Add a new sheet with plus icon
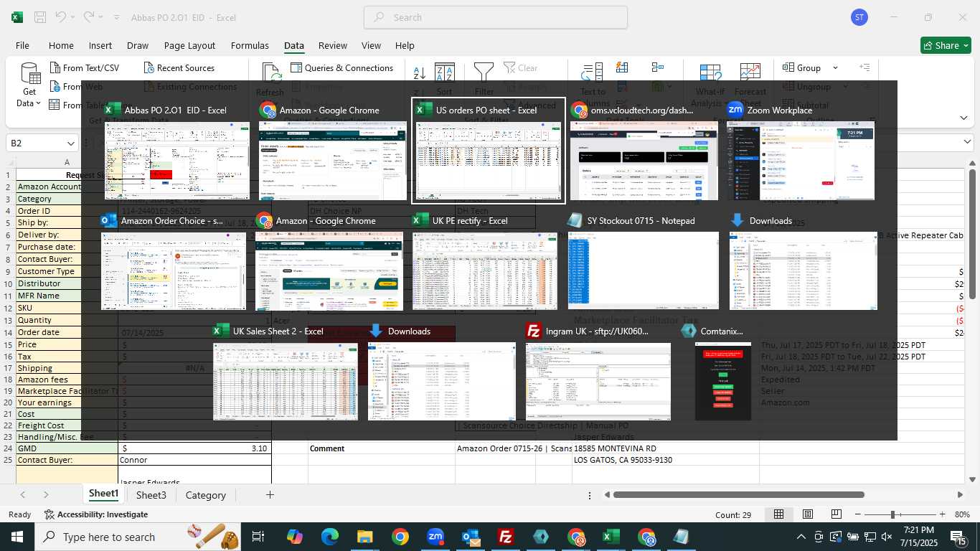The width and height of the screenshot is (980, 551). pos(270,495)
